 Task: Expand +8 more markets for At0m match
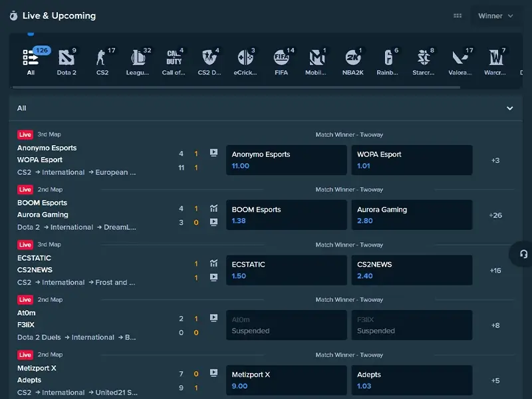pyautogui.click(x=495, y=325)
